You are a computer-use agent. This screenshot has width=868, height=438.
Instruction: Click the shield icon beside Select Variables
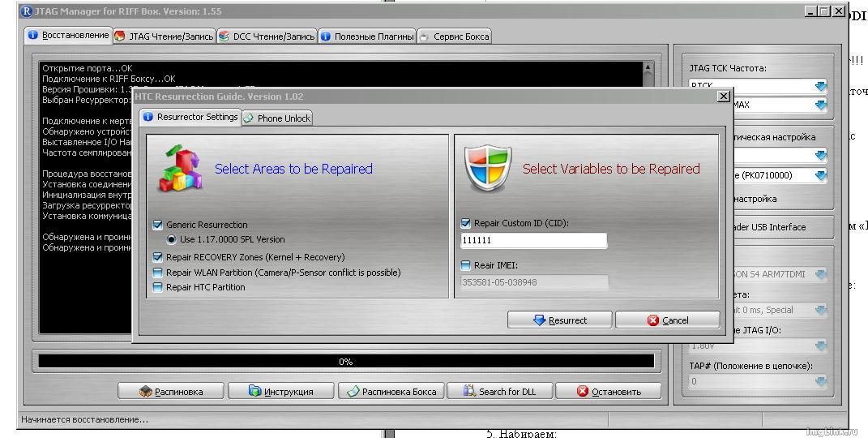[x=488, y=168]
